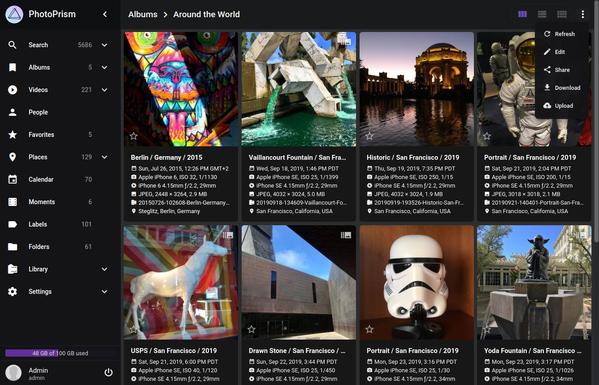Expand the Albums submenu chevron

pyautogui.click(x=104, y=68)
